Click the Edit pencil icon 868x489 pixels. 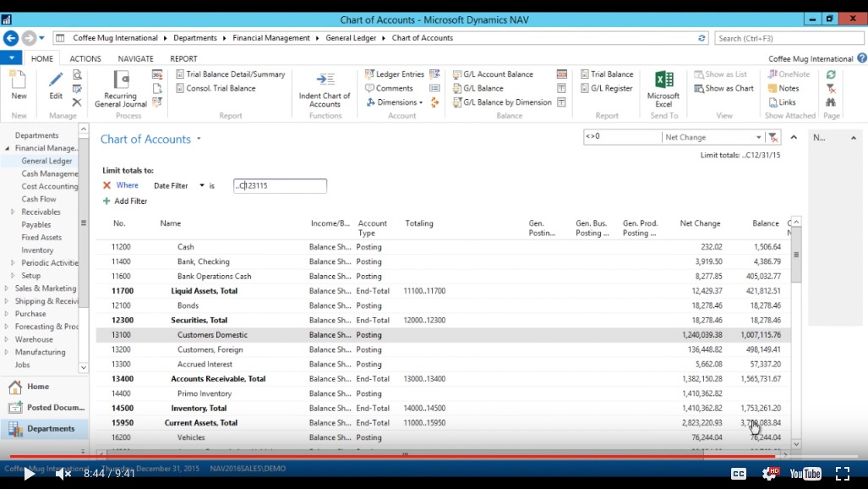(56, 83)
